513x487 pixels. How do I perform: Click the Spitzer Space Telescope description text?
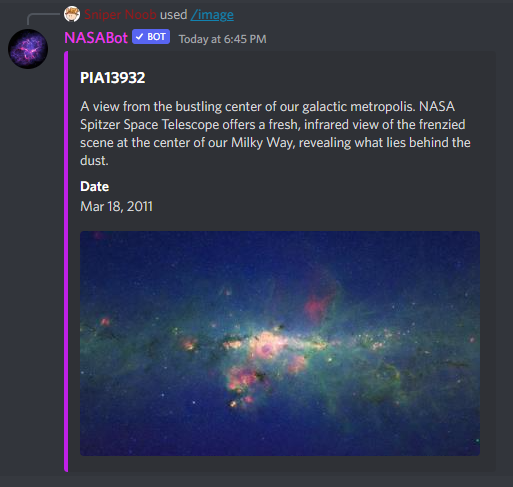(275, 133)
